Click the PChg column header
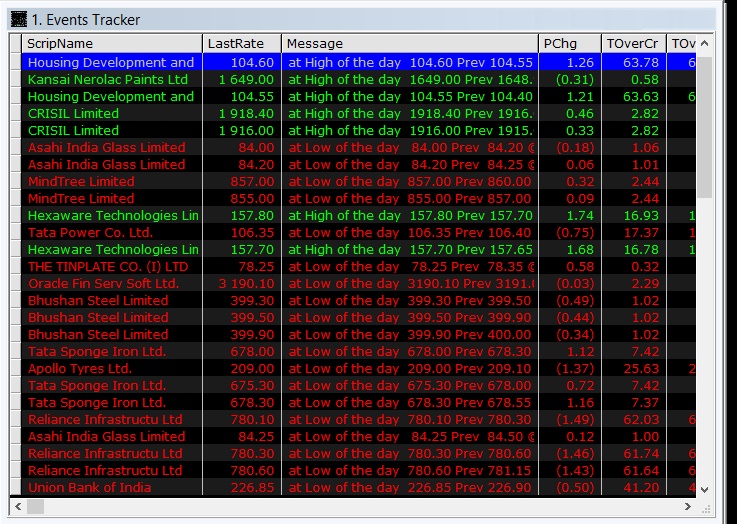The width and height of the screenshot is (737, 524). (570, 44)
